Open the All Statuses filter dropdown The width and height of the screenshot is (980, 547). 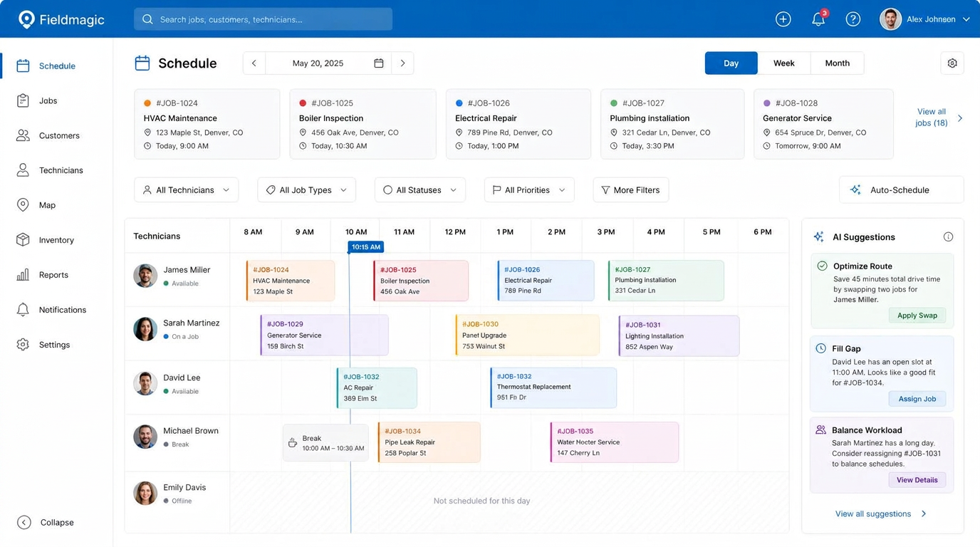[x=419, y=190]
